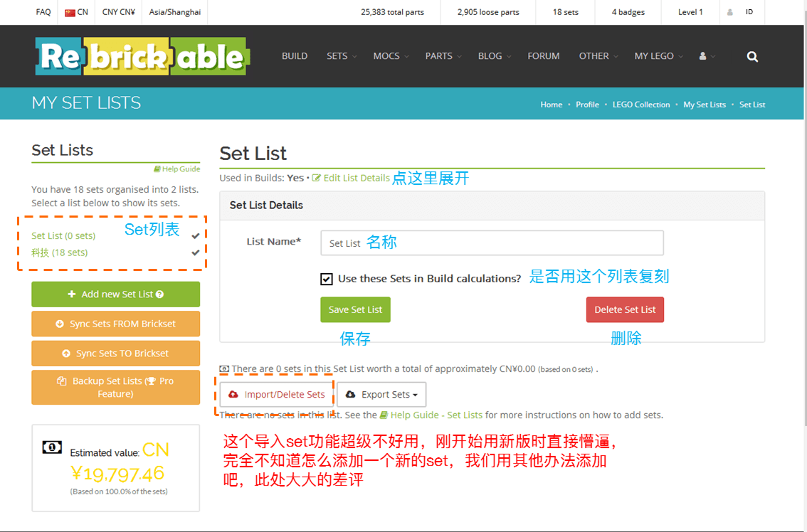807x532 pixels.
Task: Click the Rebrickable logo
Action: click(x=142, y=57)
